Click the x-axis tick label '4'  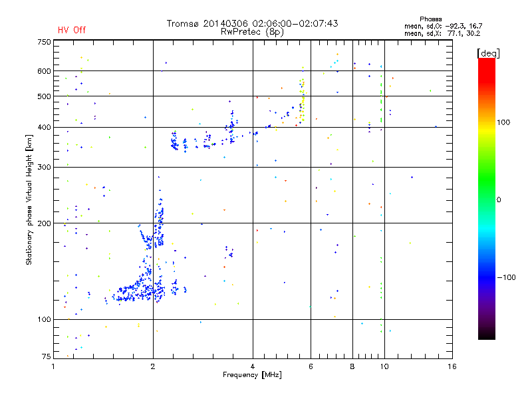pos(253,366)
